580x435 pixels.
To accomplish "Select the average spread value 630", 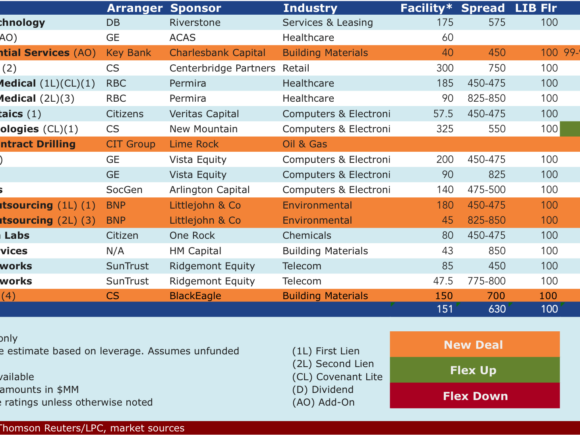I will (x=497, y=309).
